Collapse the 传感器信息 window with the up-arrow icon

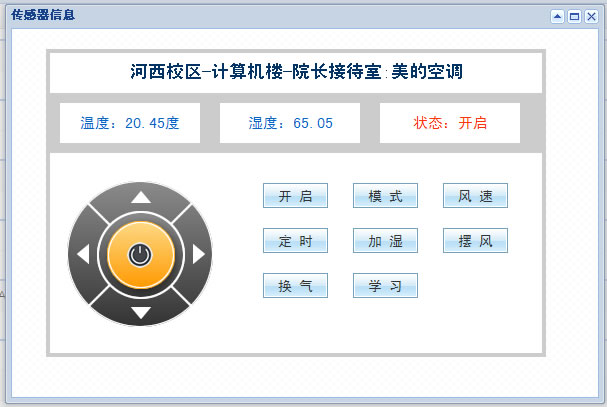557,16
